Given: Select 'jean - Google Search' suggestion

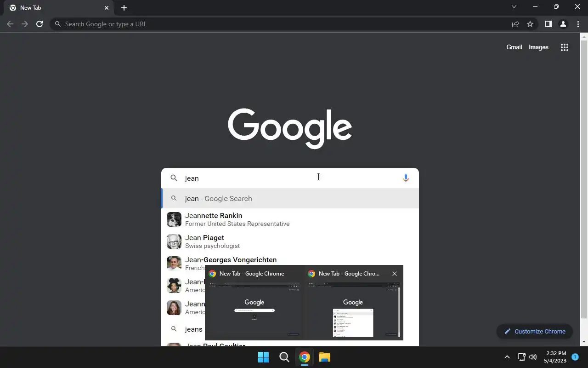Looking at the screenshot, I should [290, 199].
